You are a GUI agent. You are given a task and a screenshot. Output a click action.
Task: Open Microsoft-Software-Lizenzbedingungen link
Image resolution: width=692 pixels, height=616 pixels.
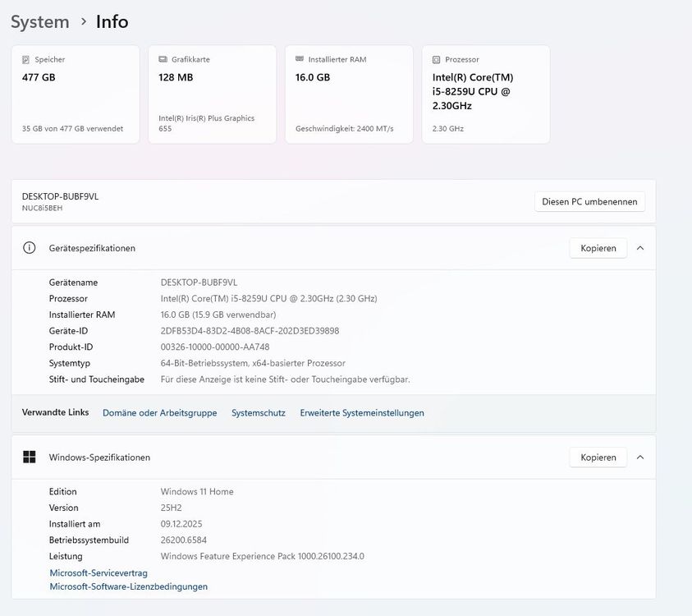click(x=128, y=586)
